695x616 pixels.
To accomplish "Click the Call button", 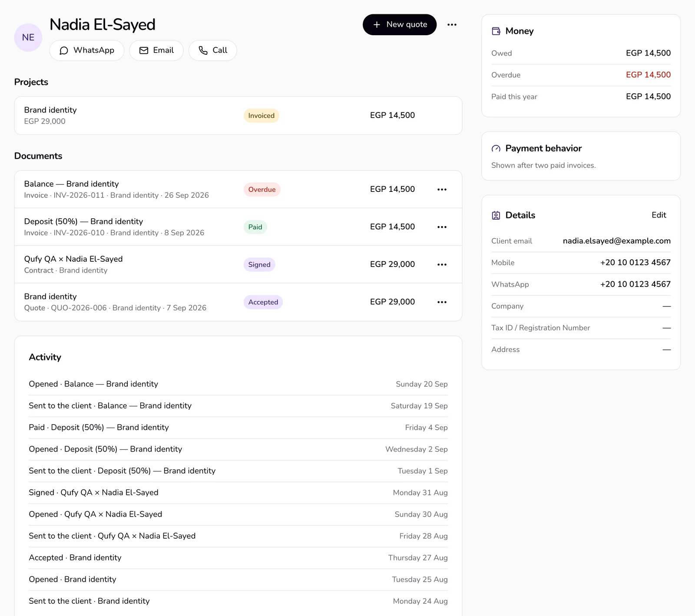I will [x=213, y=50].
